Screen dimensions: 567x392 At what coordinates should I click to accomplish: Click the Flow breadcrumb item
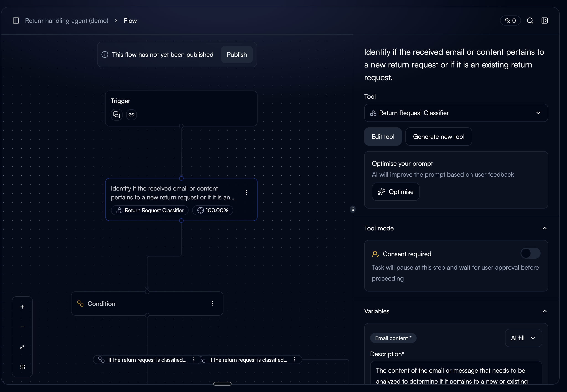point(130,21)
